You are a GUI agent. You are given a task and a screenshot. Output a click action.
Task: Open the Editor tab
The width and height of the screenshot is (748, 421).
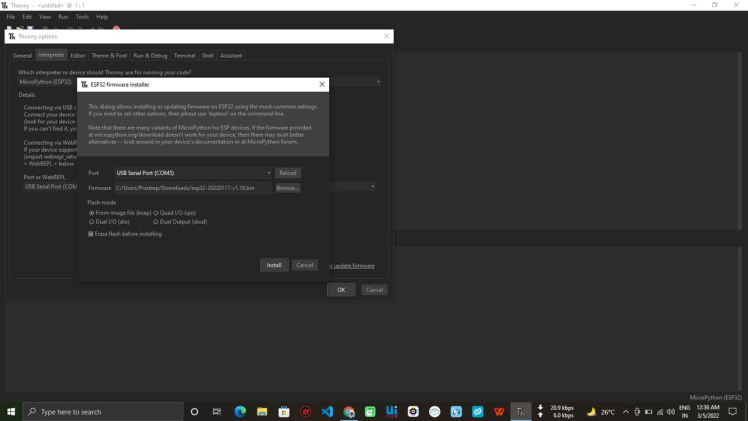coord(78,55)
